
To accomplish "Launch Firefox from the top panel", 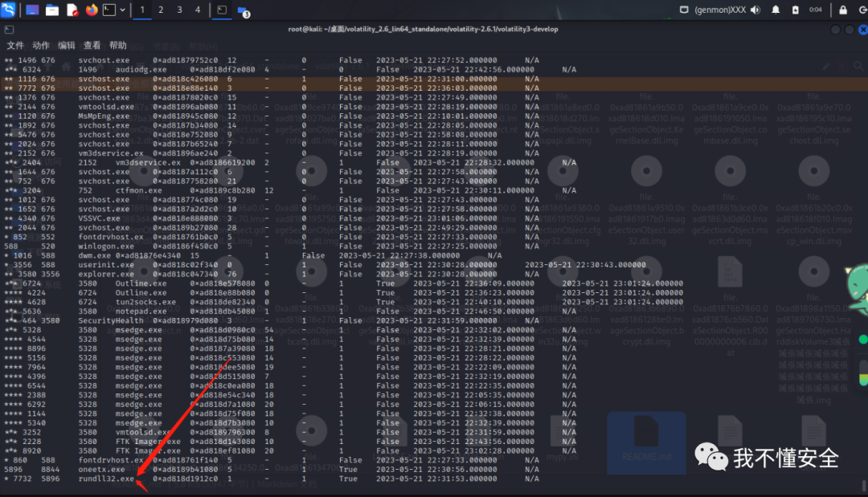I will [x=92, y=10].
